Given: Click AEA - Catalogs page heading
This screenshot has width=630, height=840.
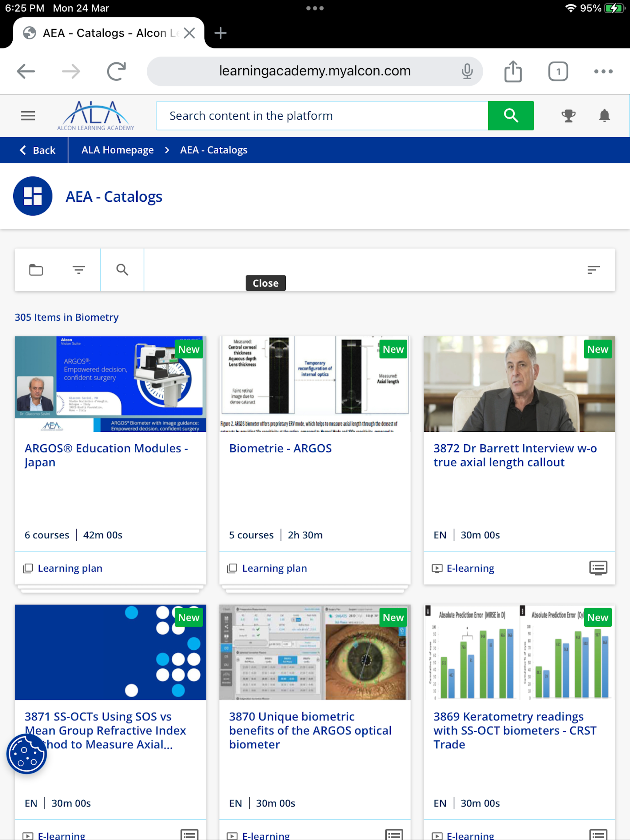Looking at the screenshot, I should (114, 196).
